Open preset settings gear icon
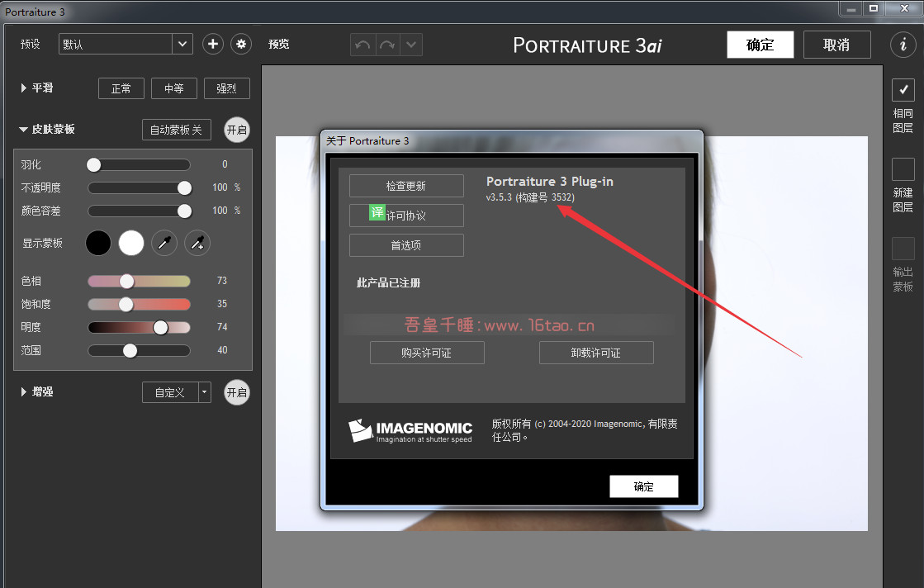 pyautogui.click(x=241, y=44)
